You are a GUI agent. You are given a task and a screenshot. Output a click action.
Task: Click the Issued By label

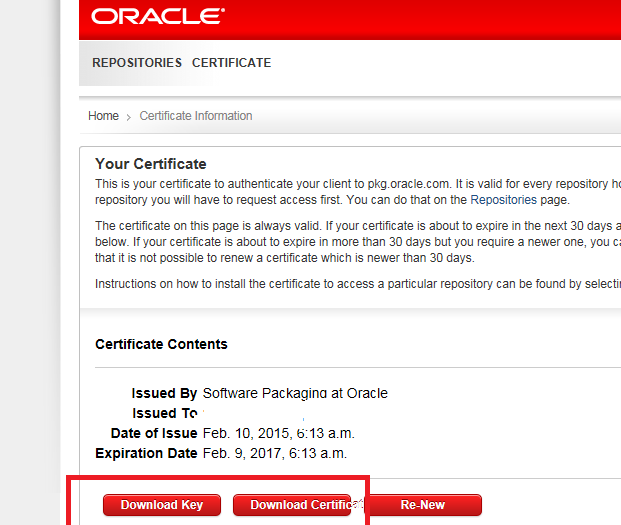(x=164, y=393)
